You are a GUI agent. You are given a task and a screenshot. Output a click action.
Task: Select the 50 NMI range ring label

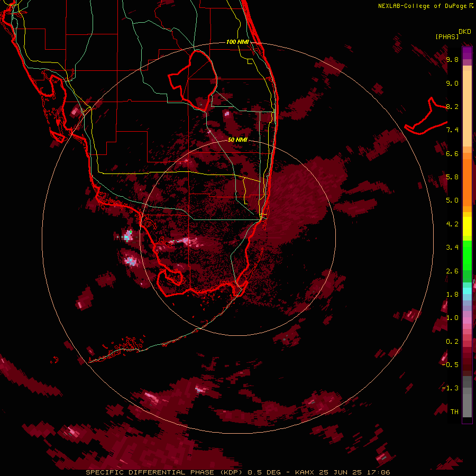[x=237, y=140]
